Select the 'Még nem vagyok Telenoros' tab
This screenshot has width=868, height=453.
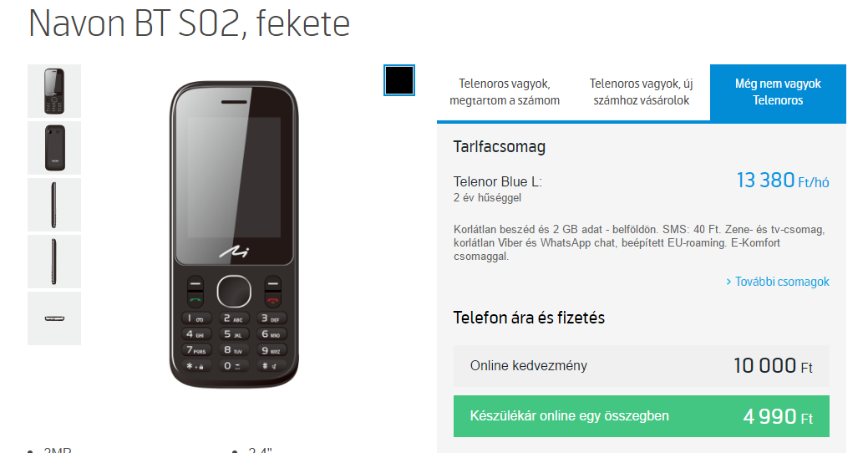[x=778, y=92]
